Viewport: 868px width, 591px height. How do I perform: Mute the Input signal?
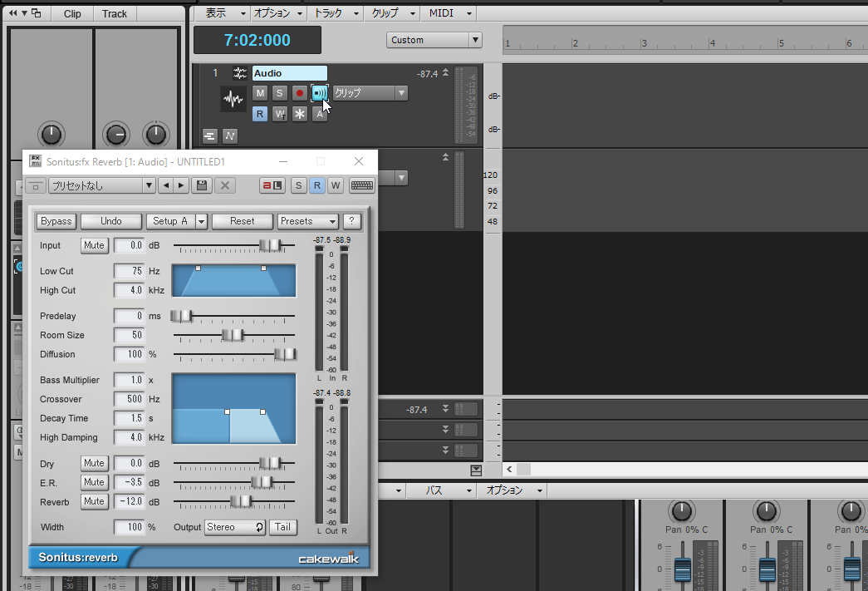pyautogui.click(x=94, y=245)
